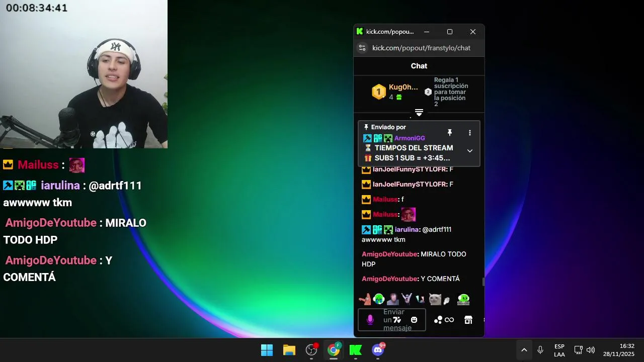Click the kick.com/popout/franstylo/chat address bar
644x362 pixels.
(x=421, y=48)
